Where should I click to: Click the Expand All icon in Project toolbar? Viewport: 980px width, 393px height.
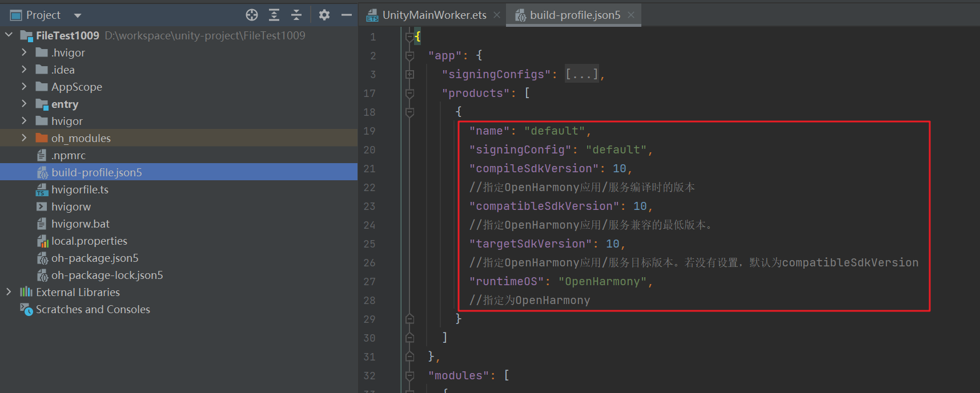tap(274, 15)
